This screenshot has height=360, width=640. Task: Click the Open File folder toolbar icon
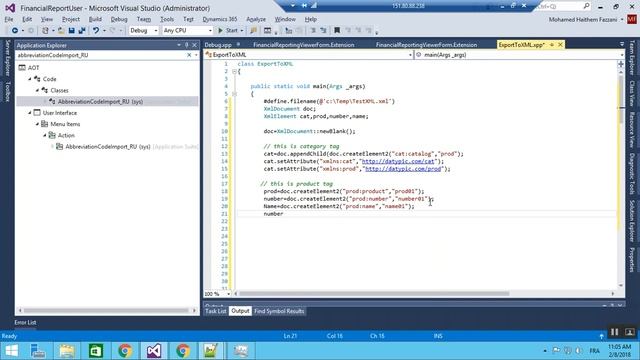pyautogui.click(x=61, y=31)
